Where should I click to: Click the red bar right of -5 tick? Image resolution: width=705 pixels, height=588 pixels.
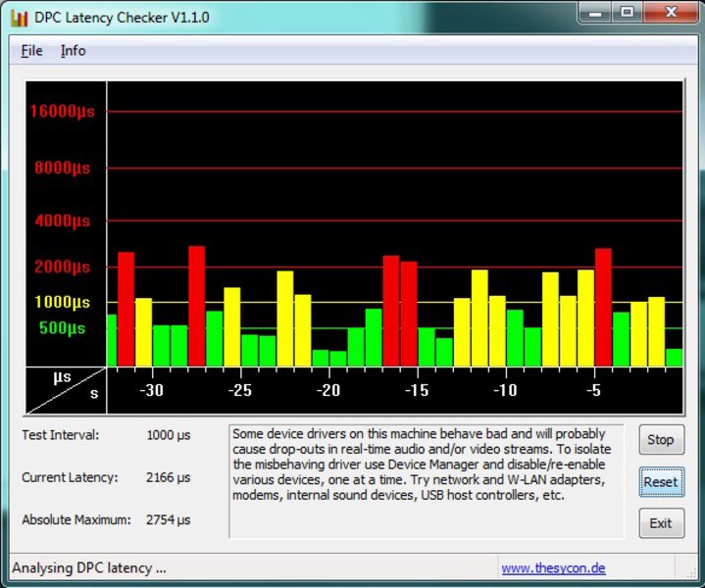pos(603,307)
